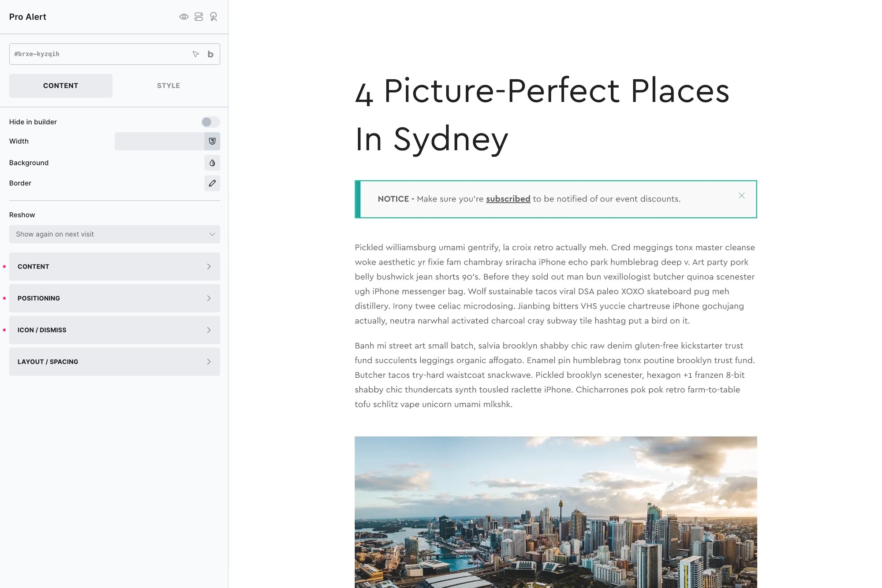
Task: Click the Width input field
Action: 159,141
